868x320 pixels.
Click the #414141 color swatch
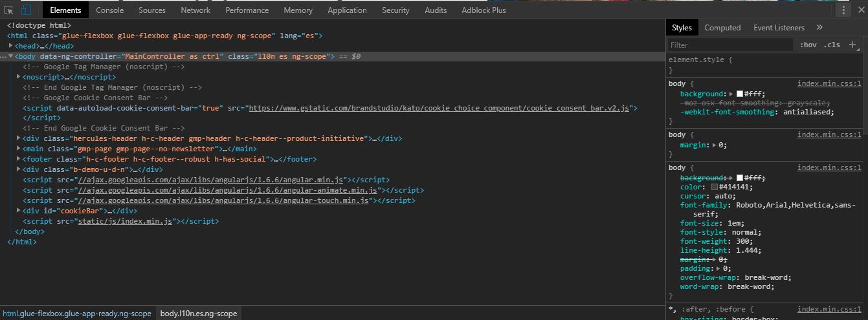point(715,187)
